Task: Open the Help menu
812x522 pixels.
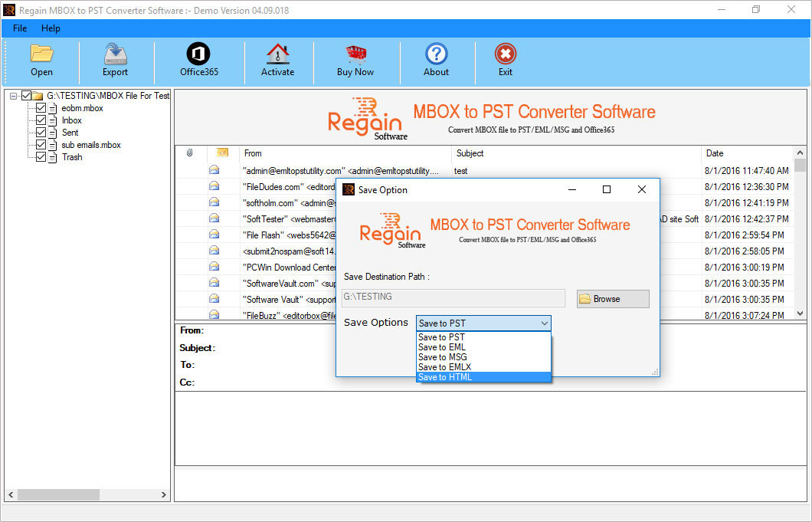Action: point(51,28)
